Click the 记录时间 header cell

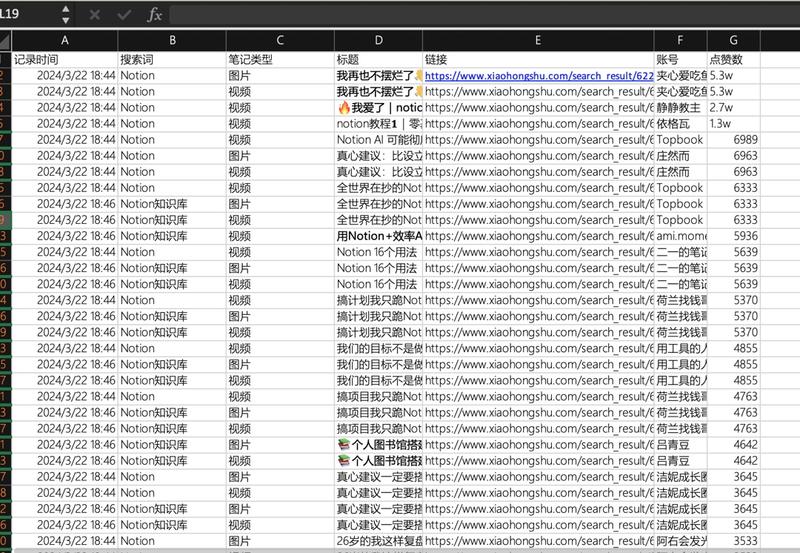pyautogui.click(x=65, y=60)
